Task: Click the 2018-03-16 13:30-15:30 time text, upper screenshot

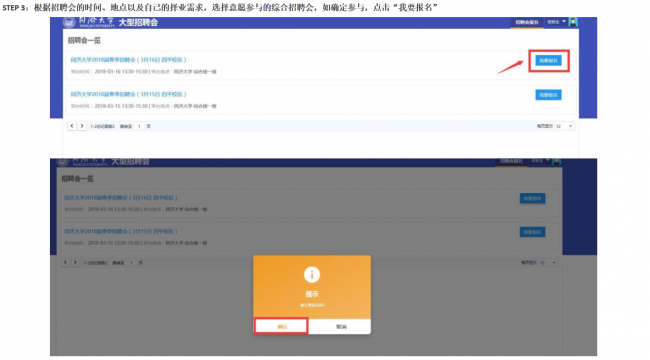Action: tap(121, 72)
